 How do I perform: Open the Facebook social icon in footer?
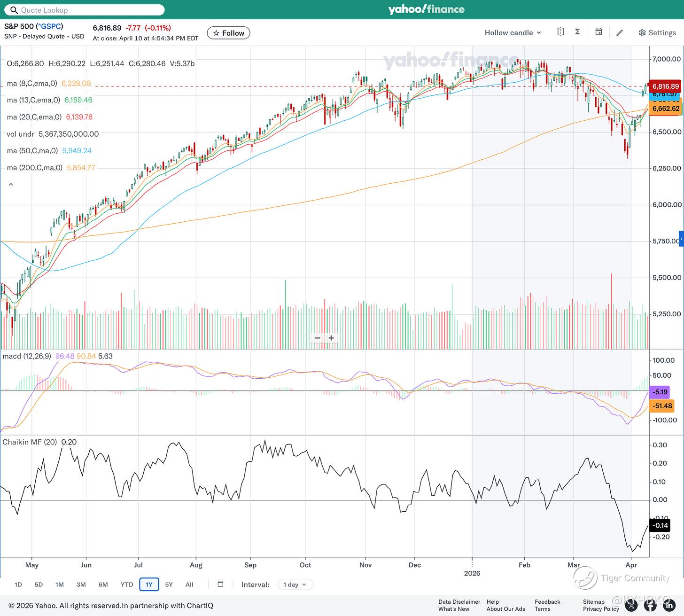[650, 606]
